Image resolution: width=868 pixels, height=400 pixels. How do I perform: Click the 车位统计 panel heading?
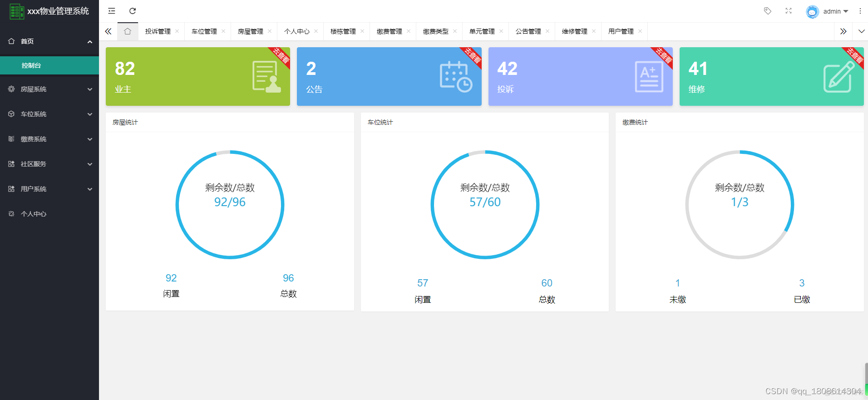pos(380,122)
